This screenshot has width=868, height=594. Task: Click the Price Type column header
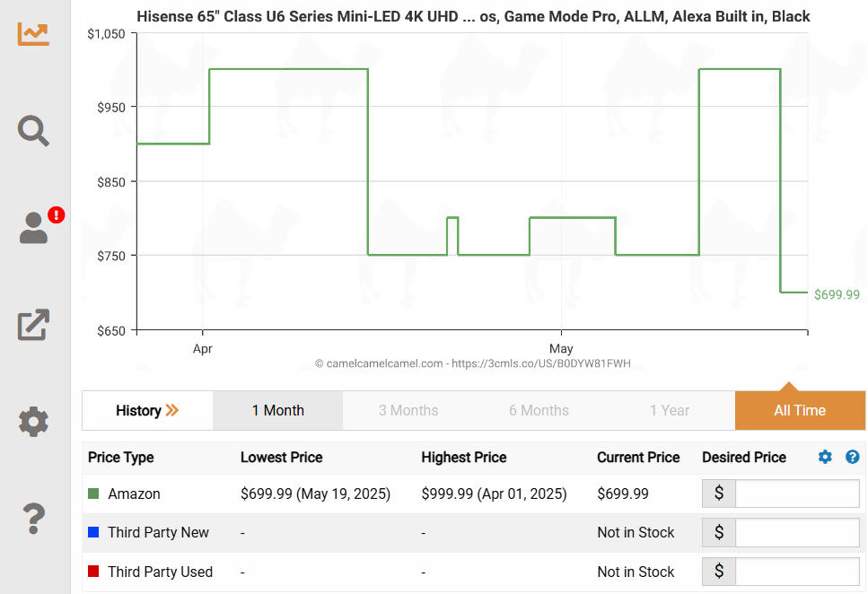point(120,458)
